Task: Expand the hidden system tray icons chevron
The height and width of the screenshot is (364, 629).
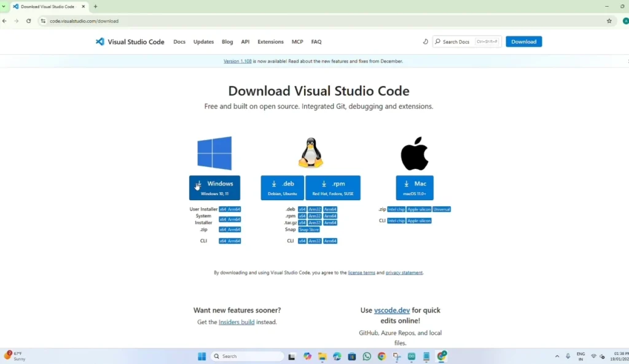Action: (x=557, y=356)
